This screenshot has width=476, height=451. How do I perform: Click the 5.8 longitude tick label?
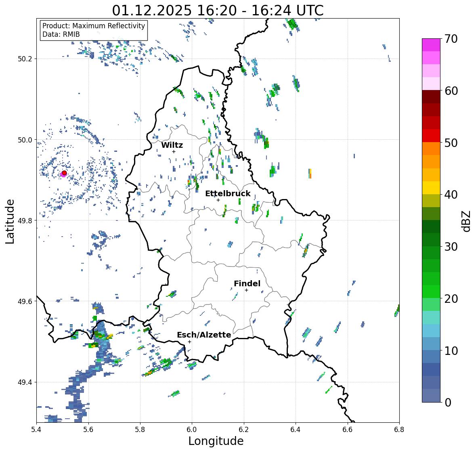point(140,430)
